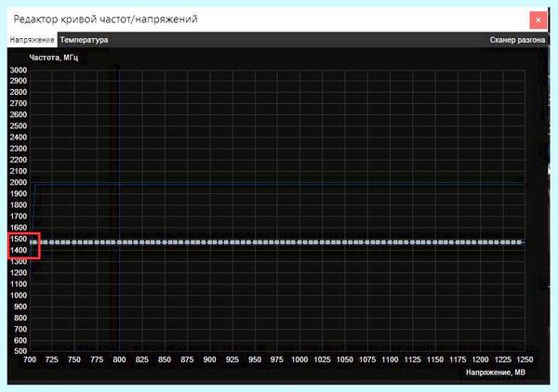This screenshot has width=558, height=392.
Task: Click the 1025 mV voltage axis label
Action: pyautogui.click(x=322, y=359)
